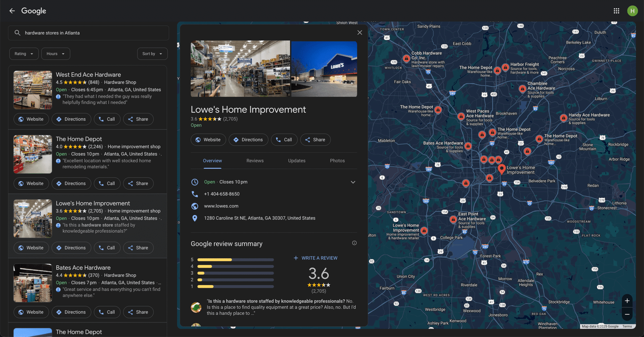Click the clock icon beside opening hours
Image resolution: width=644 pixels, height=337 pixels.
click(x=195, y=182)
